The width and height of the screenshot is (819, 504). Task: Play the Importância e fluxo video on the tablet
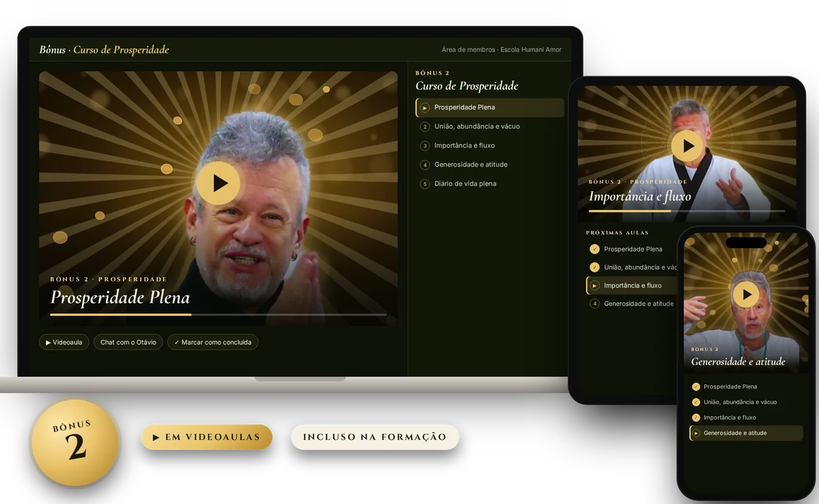pos(687,146)
